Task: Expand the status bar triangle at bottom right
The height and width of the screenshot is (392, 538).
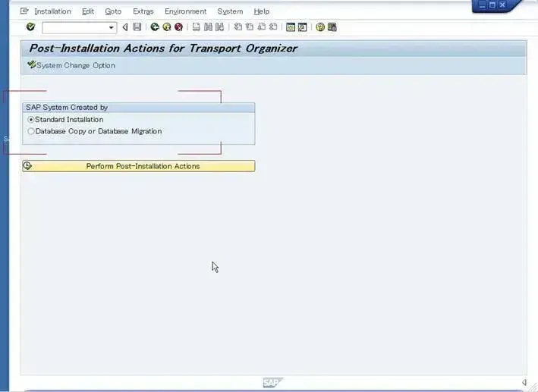Action: pos(524,382)
